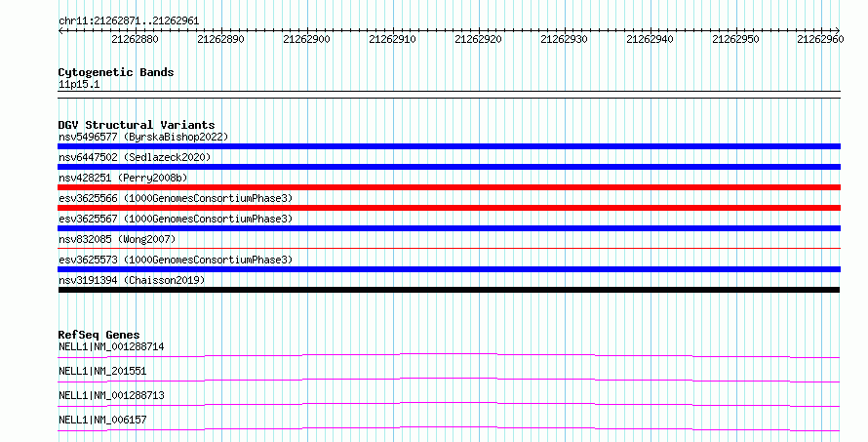Open variant nsv3191394 (Chaisson2019) label
The image size is (868, 442).
(132, 280)
